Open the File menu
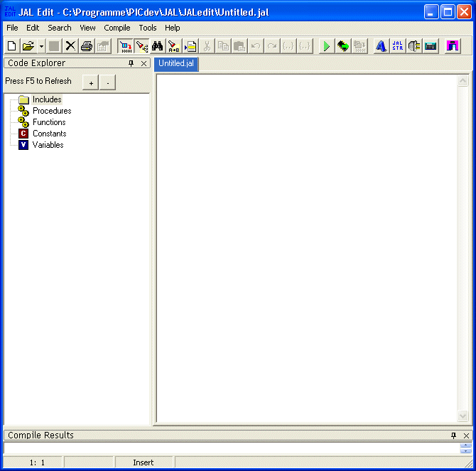The image size is (476, 471). point(13,28)
